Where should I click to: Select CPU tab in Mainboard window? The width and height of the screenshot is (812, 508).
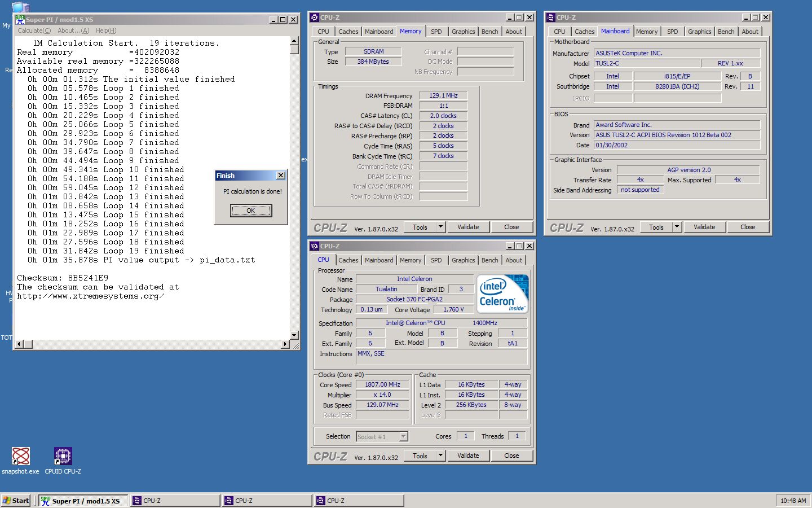click(x=559, y=32)
